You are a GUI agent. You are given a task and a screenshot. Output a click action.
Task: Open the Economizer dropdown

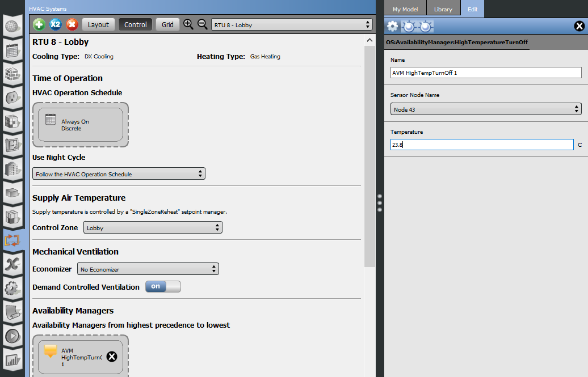tap(148, 269)
